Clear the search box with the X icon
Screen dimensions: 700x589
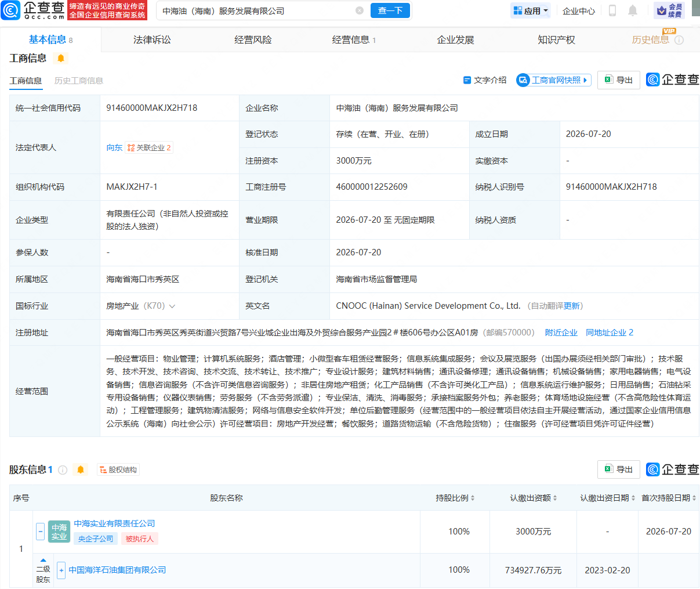tap(360, 10)
